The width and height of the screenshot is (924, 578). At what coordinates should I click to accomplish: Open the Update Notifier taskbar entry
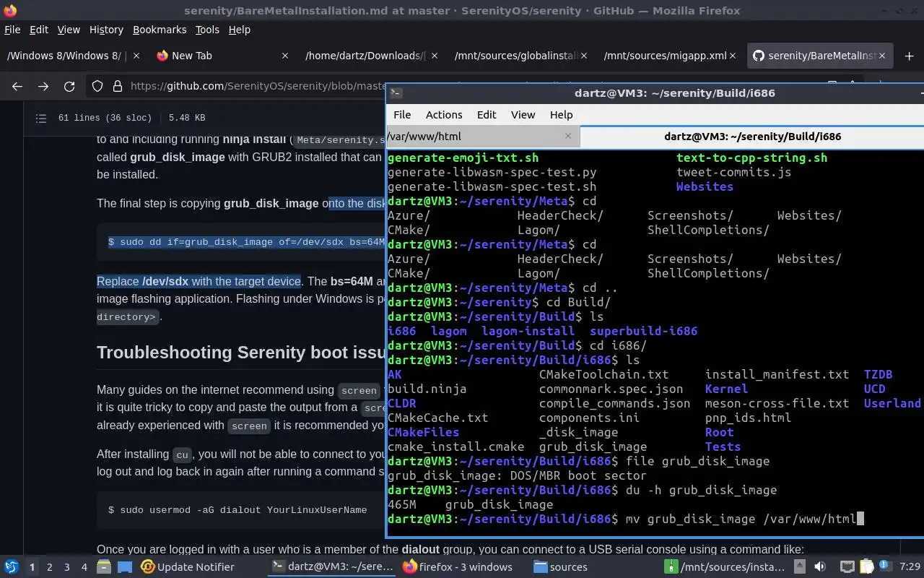[188, 567]
